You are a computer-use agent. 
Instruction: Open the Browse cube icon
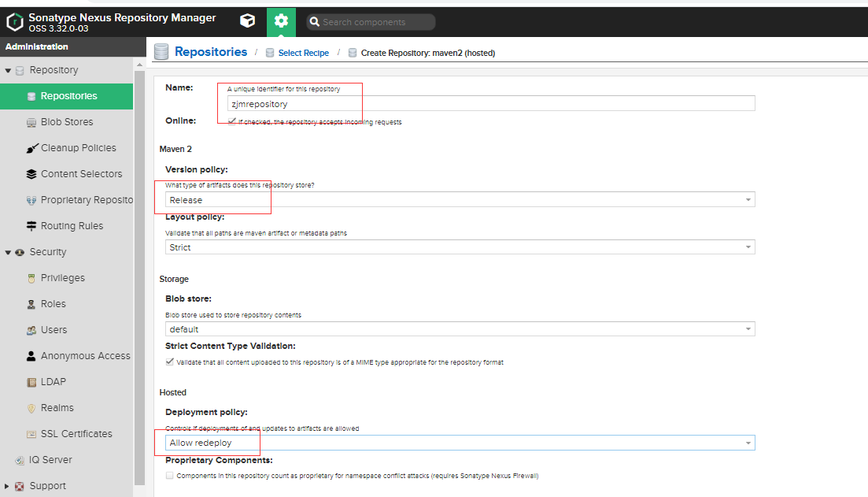pos(247,21)
